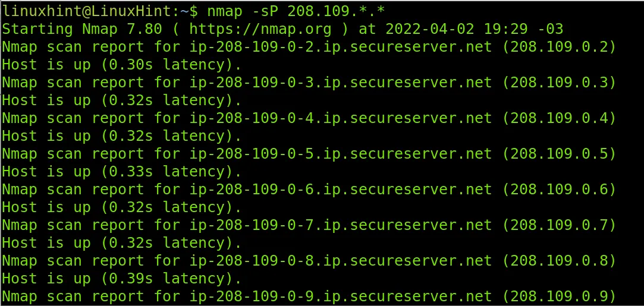Click the IP address 208.109.0.4 in parentheses
Viewport: 644px width, 306px height.
560,118
